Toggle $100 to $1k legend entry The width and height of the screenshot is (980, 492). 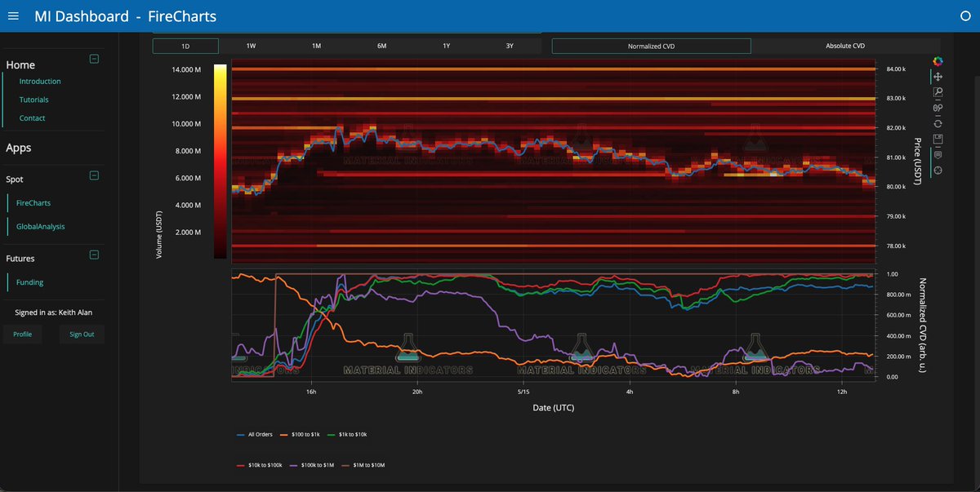299,434
